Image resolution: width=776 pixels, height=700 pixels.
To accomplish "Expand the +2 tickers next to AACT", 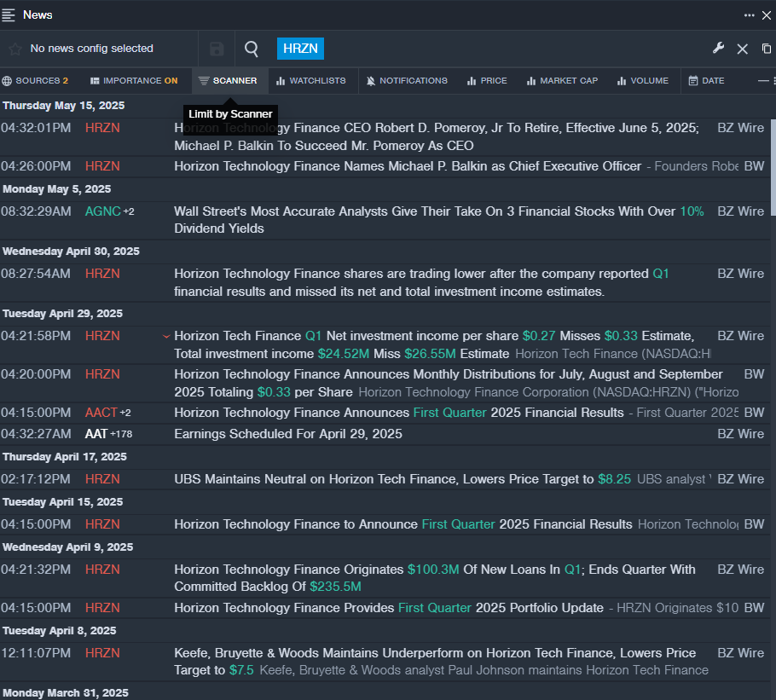I will [125, 413].
